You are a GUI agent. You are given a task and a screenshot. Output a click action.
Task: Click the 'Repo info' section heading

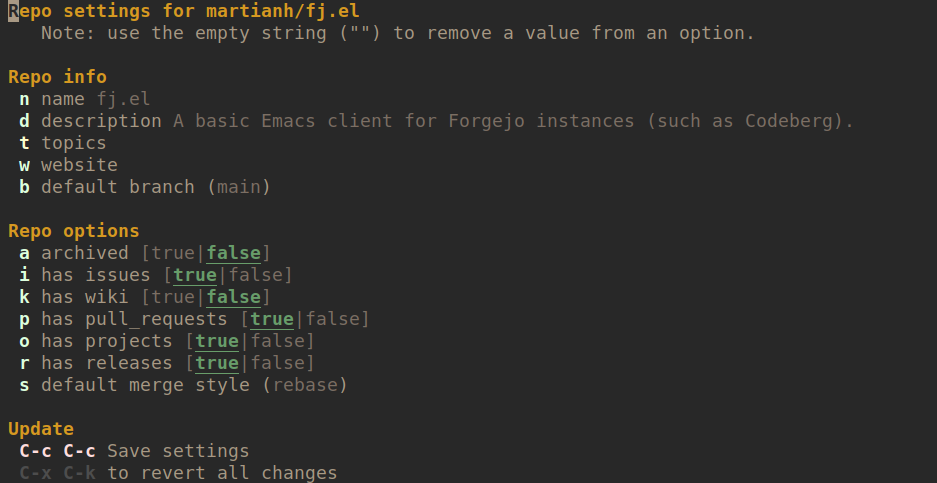(57, 77)
